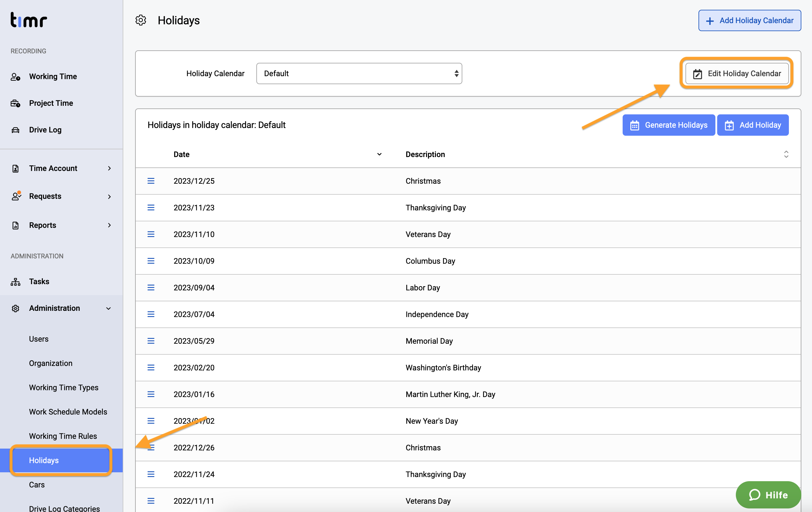The width and height of the screenshot is (812, 512).
Task: Open Drive Log Categories page
Action: point(64,508)
